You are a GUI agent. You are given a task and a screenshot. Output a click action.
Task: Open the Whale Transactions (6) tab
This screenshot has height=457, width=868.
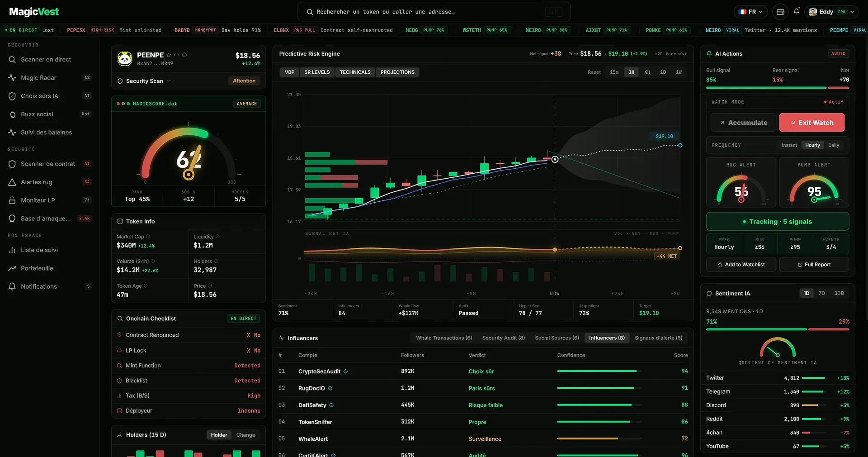(444, 338)
